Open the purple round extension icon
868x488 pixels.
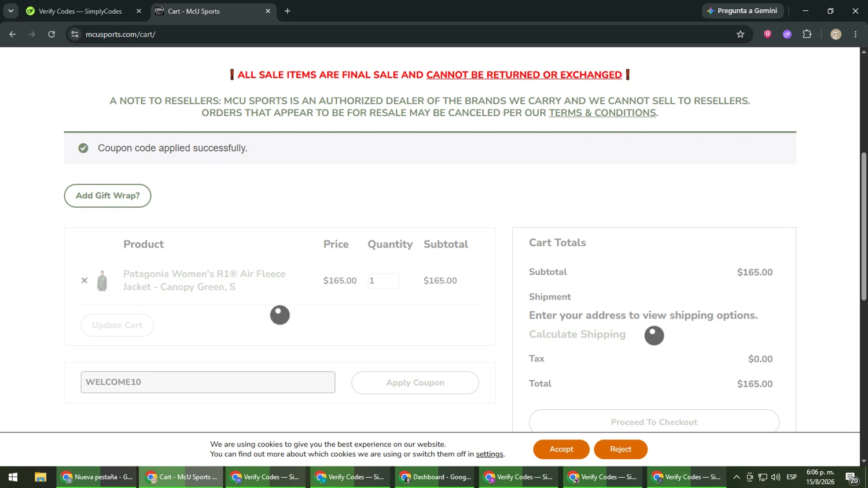pyautogui.click(x=787, y=34)
